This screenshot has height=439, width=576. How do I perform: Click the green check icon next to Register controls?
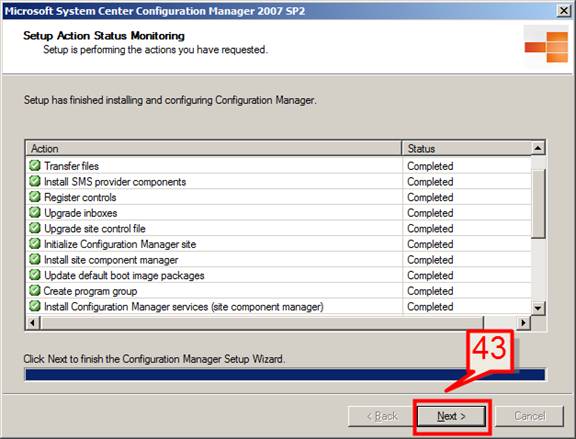tap(35, 197)
